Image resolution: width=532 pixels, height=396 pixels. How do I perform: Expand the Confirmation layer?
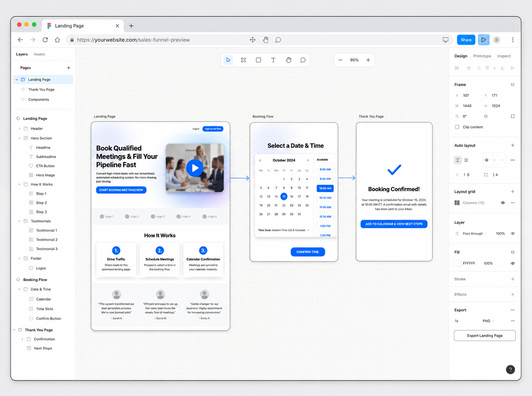(x=22, y=339)
